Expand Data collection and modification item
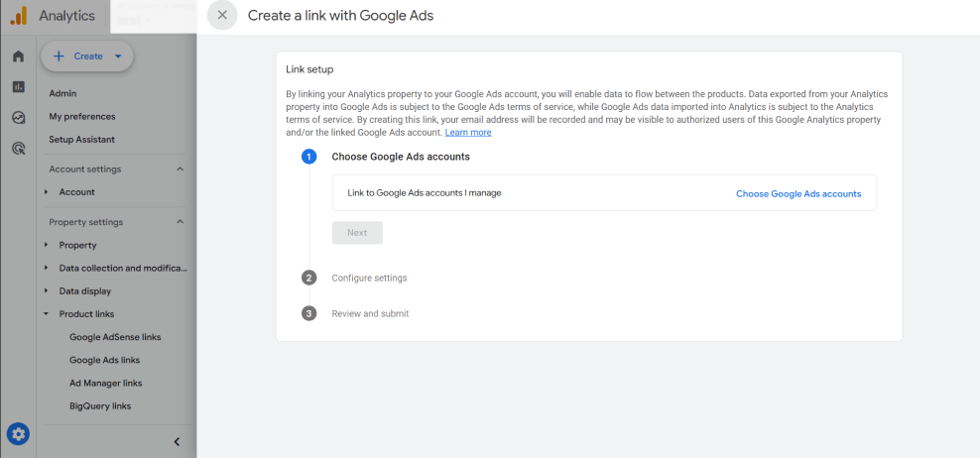This screenshot has height=458, width=980. 47,268
